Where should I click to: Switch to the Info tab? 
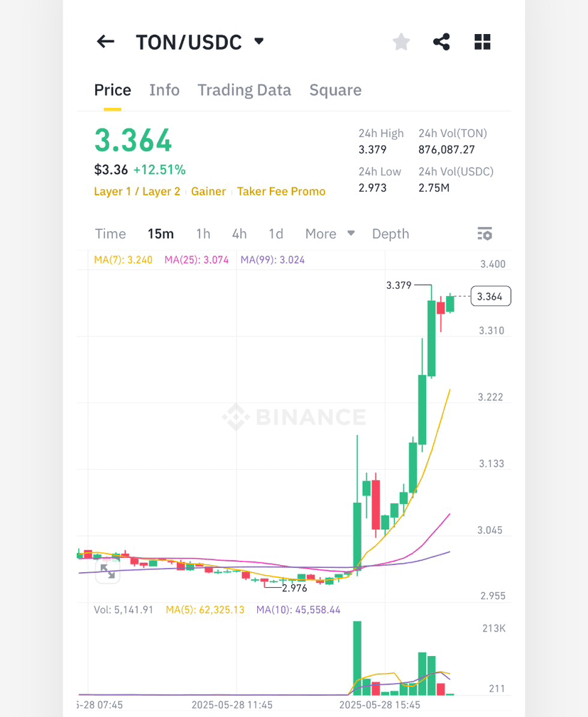[164, 90]
